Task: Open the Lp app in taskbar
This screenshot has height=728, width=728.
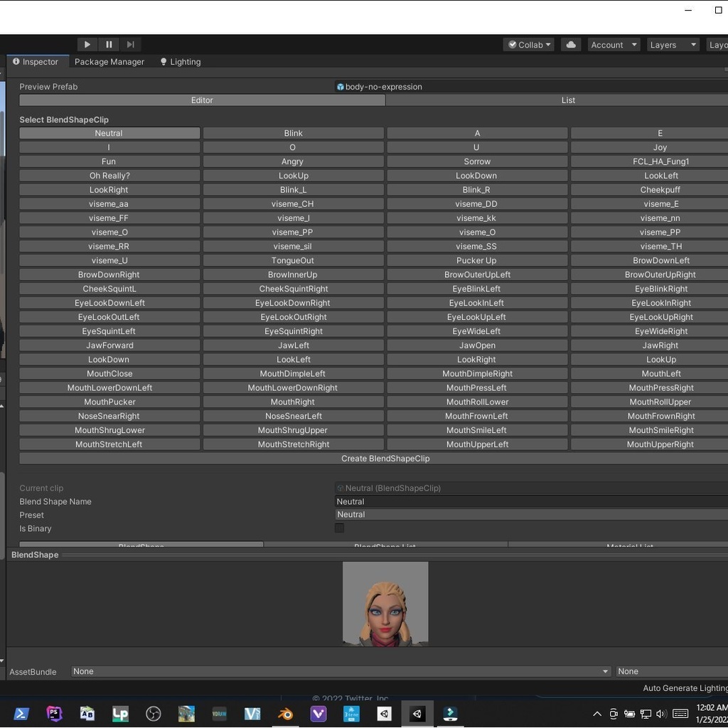Action: click(120, 714)
